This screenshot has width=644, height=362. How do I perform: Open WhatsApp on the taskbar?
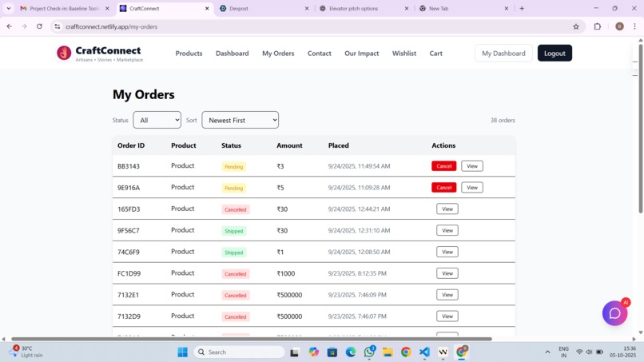[369, 352]
